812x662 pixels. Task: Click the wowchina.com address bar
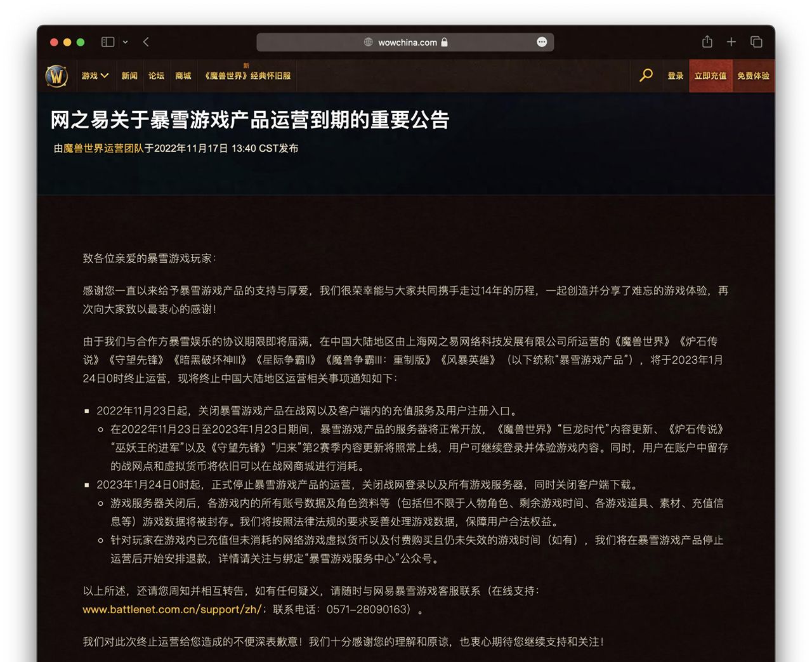pyautogui.click(x=405, y=43)
